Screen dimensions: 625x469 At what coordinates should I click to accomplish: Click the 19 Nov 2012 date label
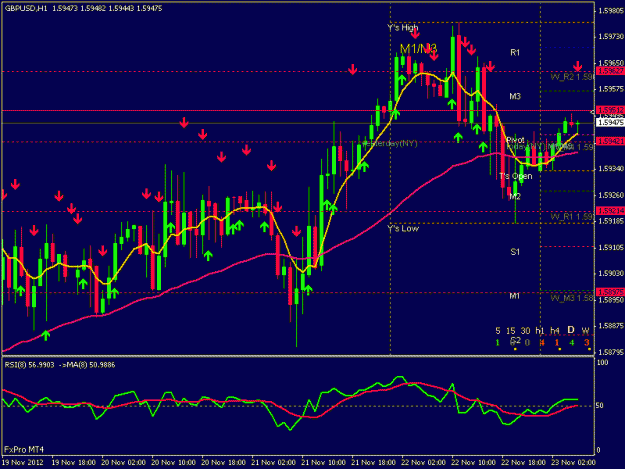[x=22, y=463]
